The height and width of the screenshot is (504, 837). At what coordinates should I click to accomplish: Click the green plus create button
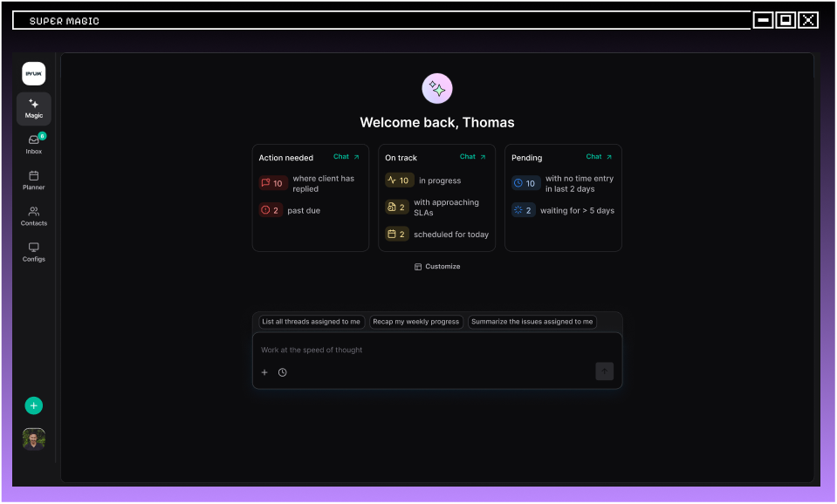point(34,405)
